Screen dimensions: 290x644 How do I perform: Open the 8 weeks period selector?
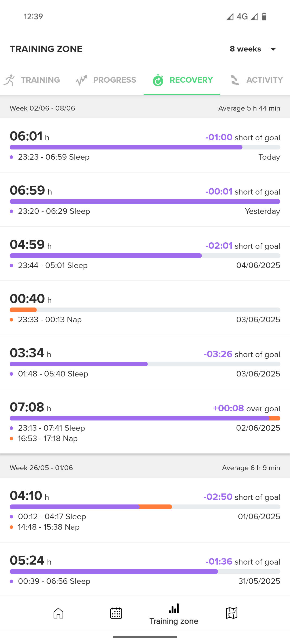click(253, 49)
